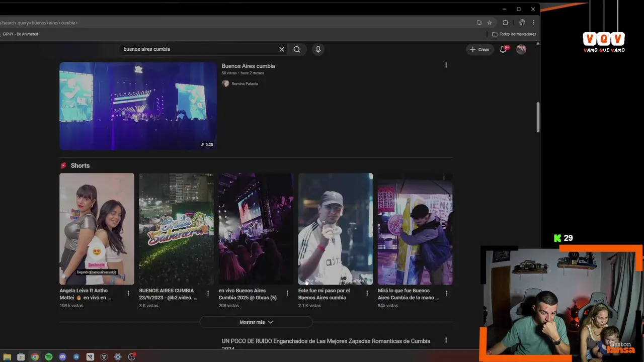Screen dimensions: 644x362
Task: Open Romina Palacio channel
Action: 245,83
